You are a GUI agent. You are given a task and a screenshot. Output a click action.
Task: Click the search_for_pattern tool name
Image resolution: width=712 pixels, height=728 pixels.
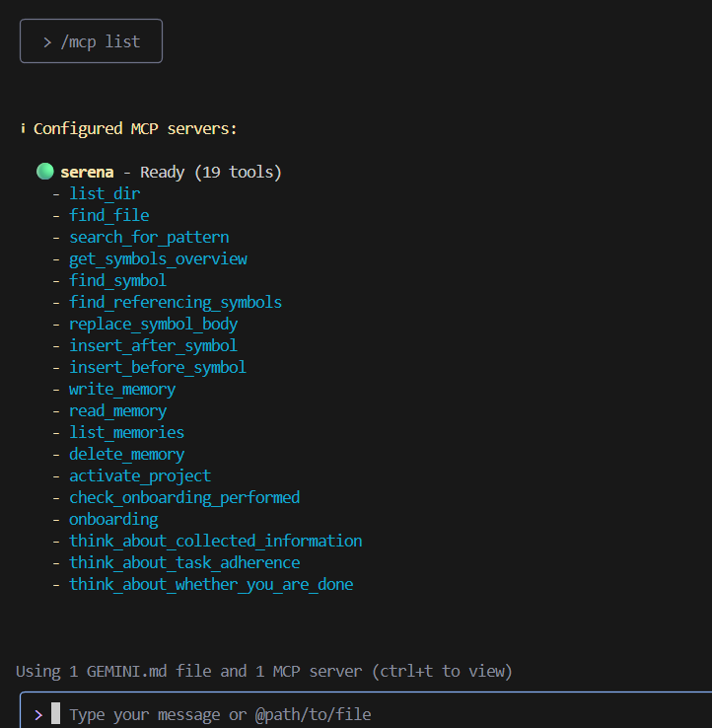(x=149, y=237)
